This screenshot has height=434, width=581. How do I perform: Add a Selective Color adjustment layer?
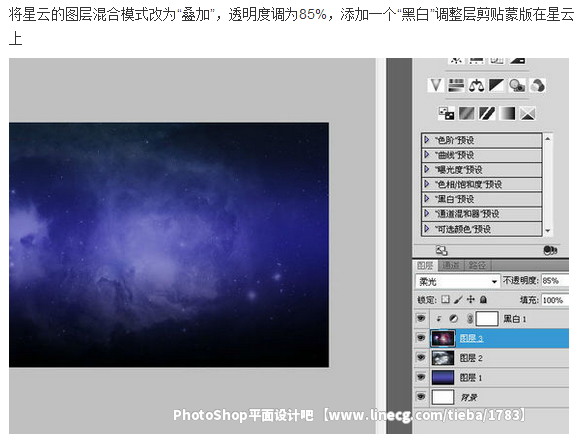point(528,113)
